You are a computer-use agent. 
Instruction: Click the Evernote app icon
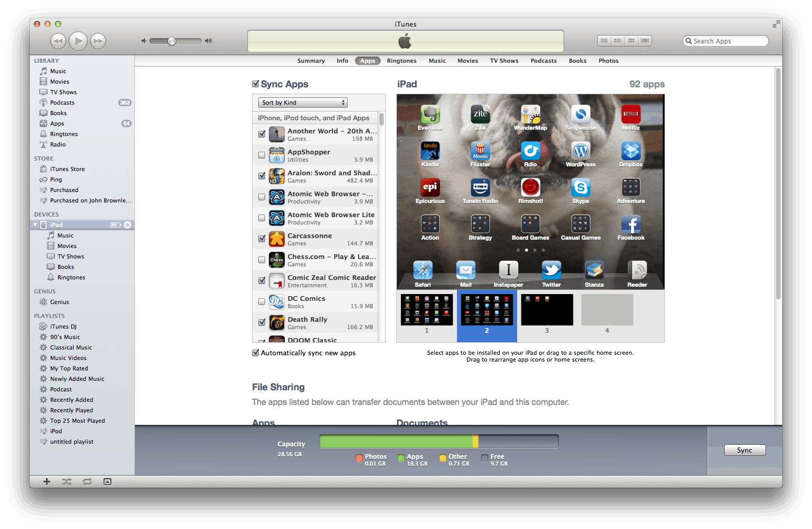tap(430, 114)
